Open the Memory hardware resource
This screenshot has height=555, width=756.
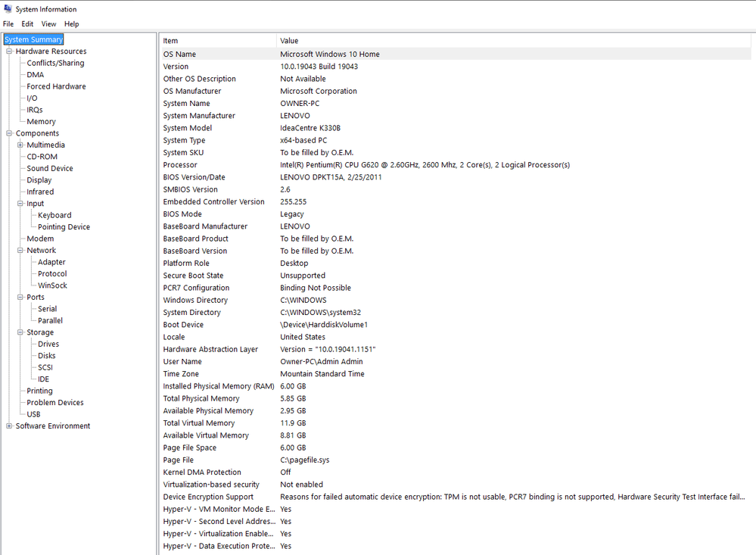click(41, 122)
